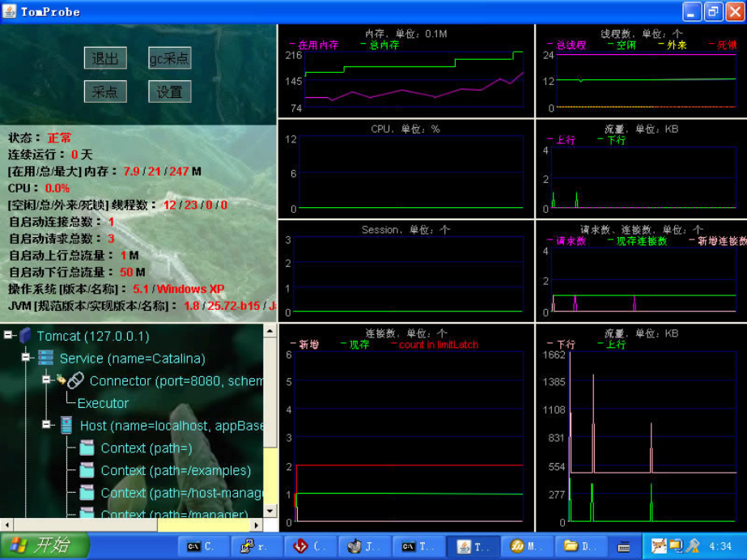Screen dimensions: 747x560
Task: Open 设置 settings button
Action: [x=170, y=91]
